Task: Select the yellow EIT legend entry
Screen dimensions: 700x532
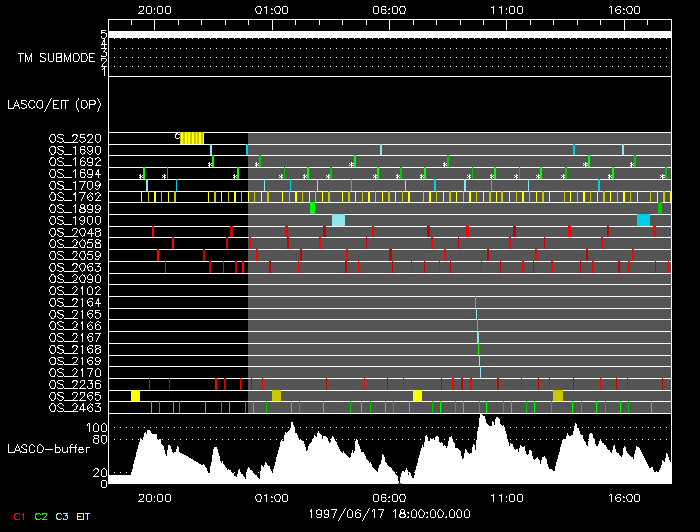Action: (x=83, y=516)
